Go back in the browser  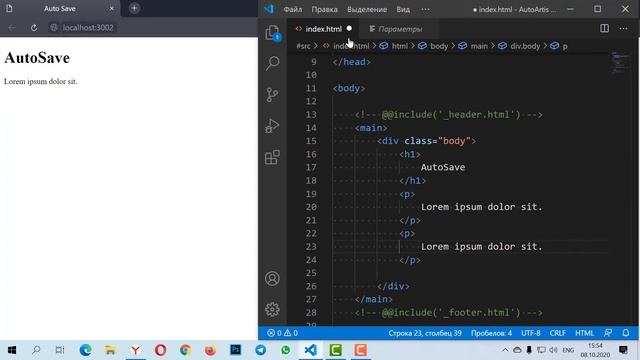(x=12, y=27)
